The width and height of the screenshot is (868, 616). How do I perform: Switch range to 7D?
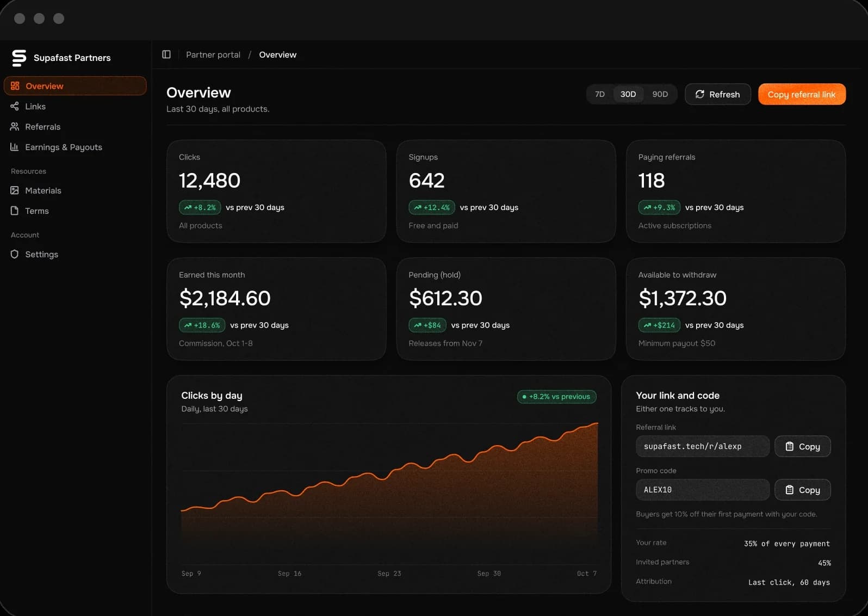coord(600,94)
